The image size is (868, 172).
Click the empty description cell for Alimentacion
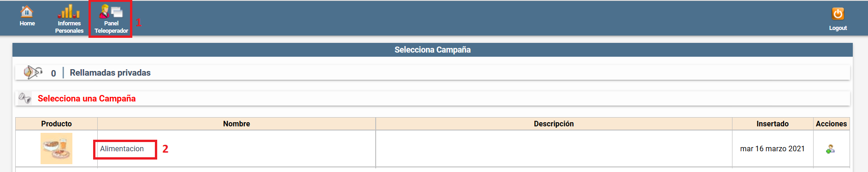pos(554,148)
